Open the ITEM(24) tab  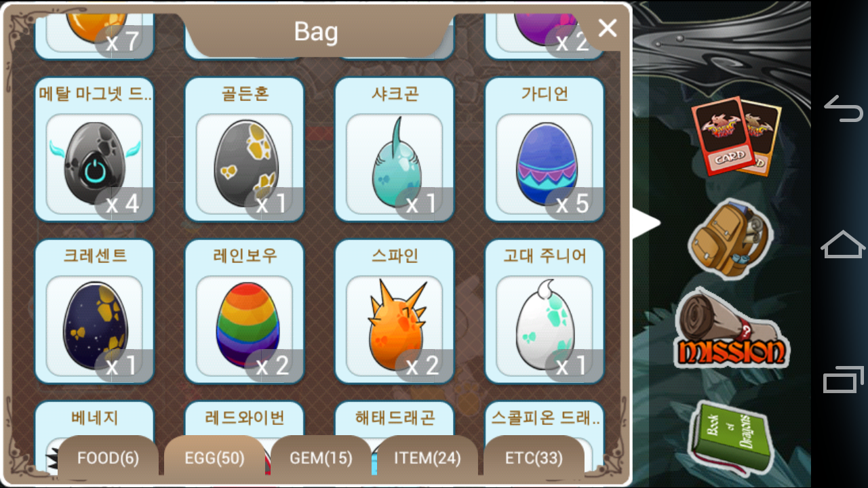click(x=427, y=457)
